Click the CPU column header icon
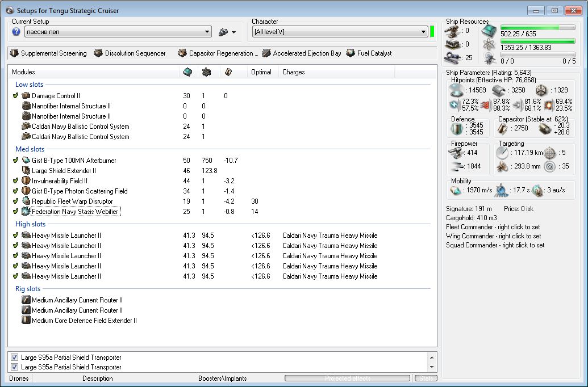 pyautogui.click(x=187, y=72)
